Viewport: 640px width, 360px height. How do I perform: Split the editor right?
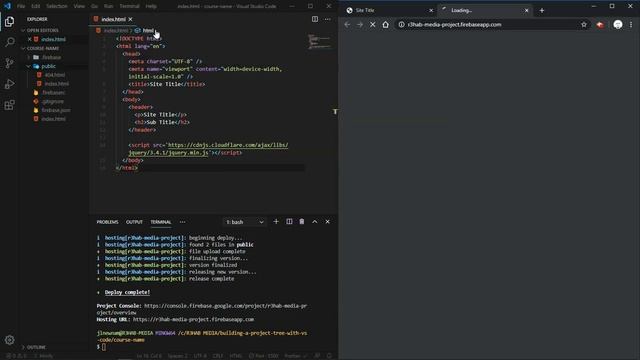(x=315, y=19)
